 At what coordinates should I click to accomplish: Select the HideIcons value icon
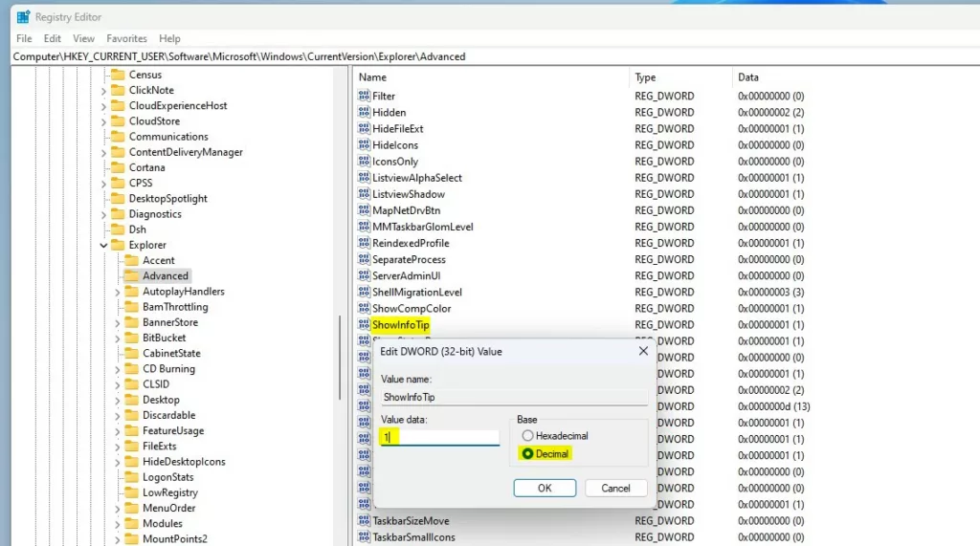(x=364, y=144)
